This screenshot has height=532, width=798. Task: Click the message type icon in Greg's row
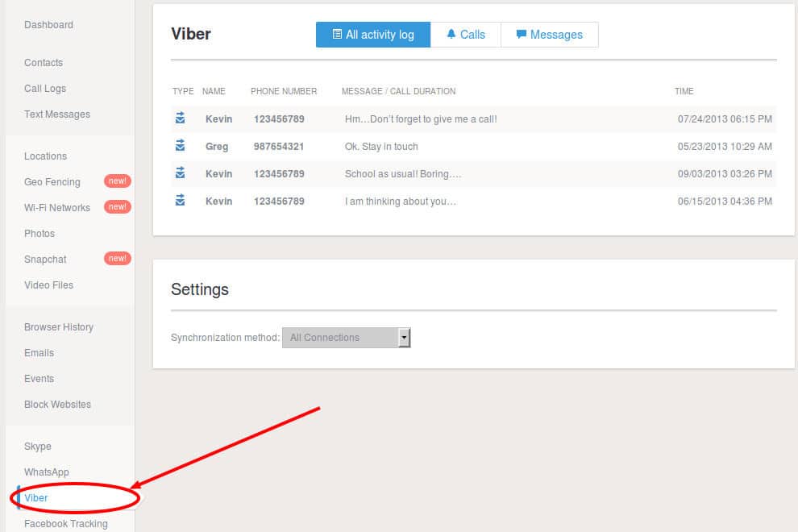(181, 146)
